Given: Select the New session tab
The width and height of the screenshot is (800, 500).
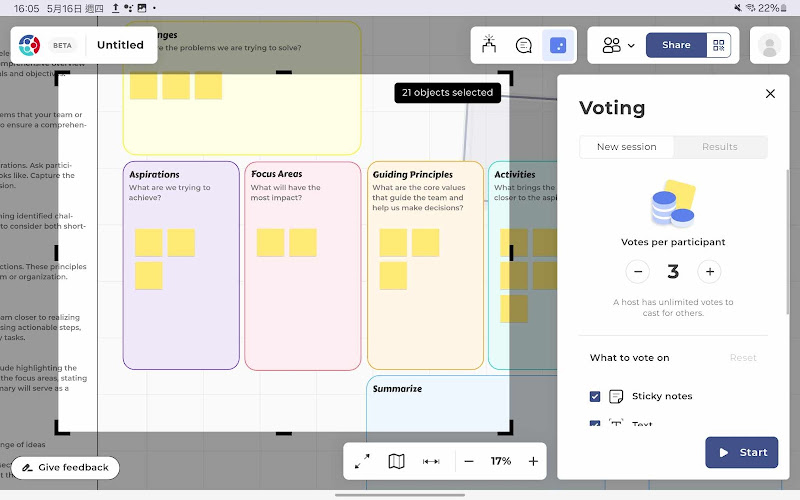Looking at the screenshot, I should [x=627, y=147].
